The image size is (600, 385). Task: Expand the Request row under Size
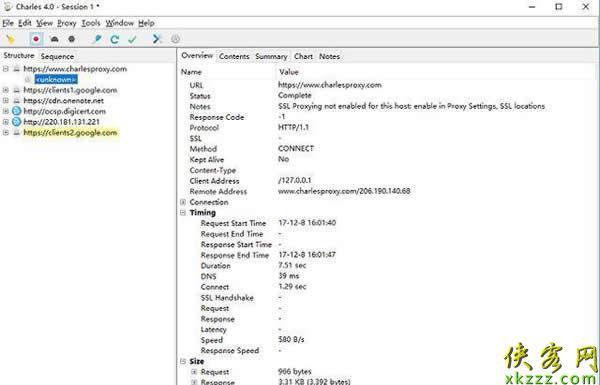(x=194, y=372)
